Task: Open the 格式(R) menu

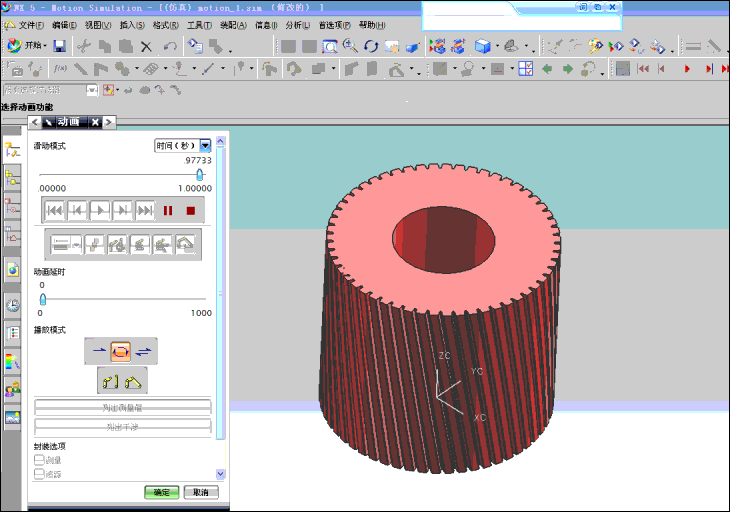Action: pos(166,25)
